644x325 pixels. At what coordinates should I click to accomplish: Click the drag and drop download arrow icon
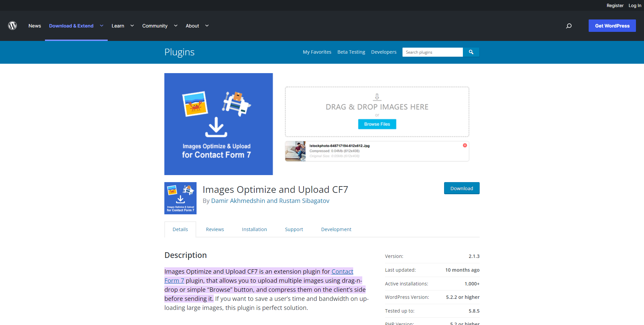pos(377,97)
